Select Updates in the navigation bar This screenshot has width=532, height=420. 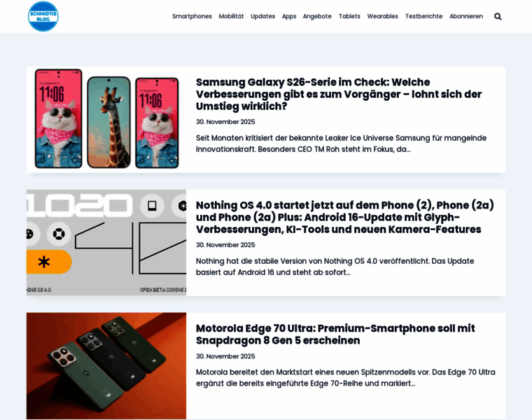262,16
